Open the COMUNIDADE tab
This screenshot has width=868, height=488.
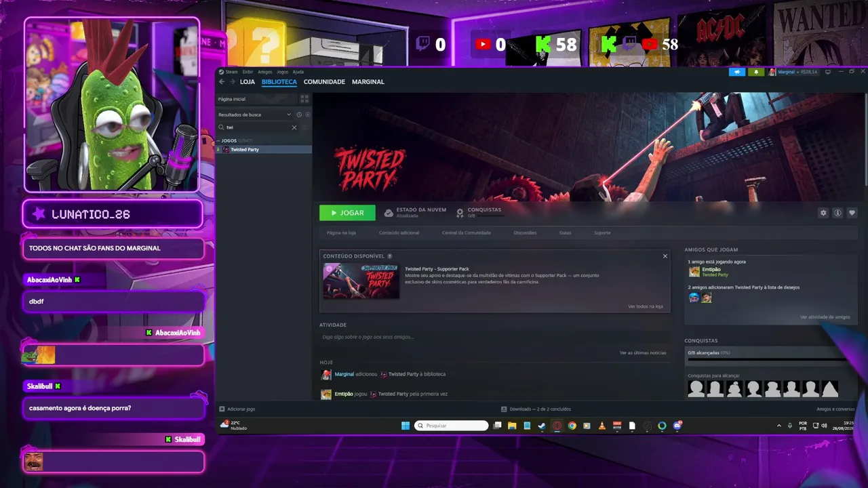click(x=324, y=82)
